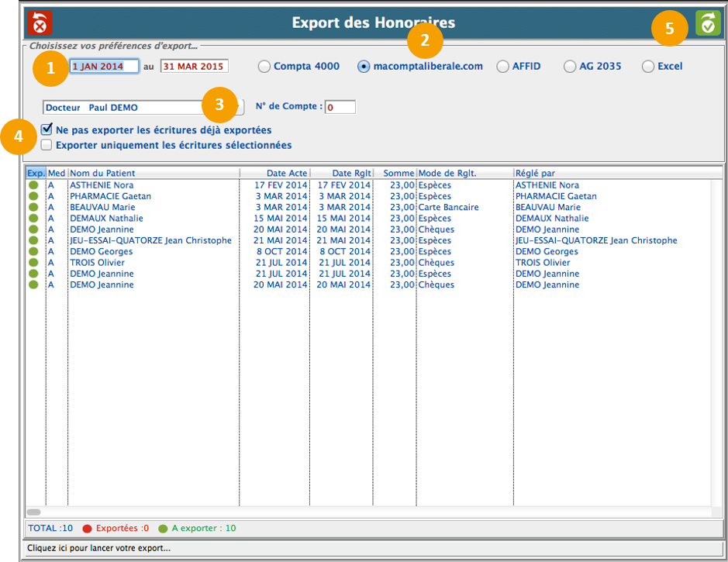Image resolution: width=728 pixels, height=562 pixels.
Task: Select the Compta 4000 export format
Action: 264,67
